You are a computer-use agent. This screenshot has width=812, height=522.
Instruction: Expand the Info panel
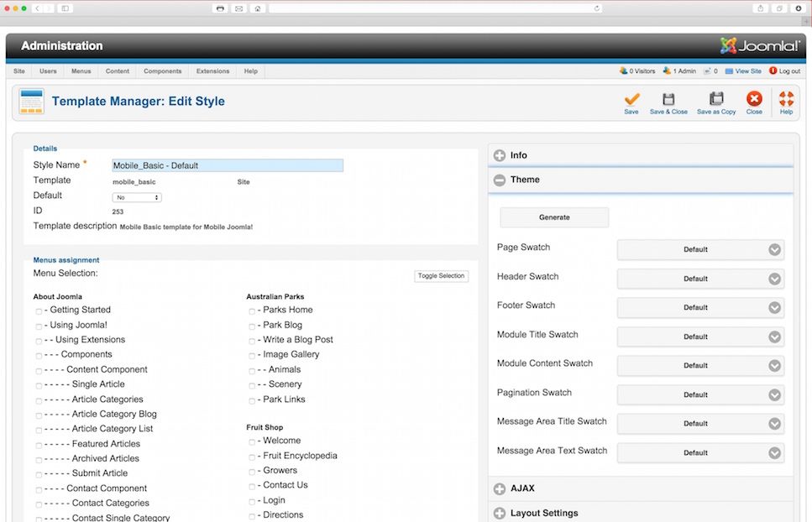641,155
